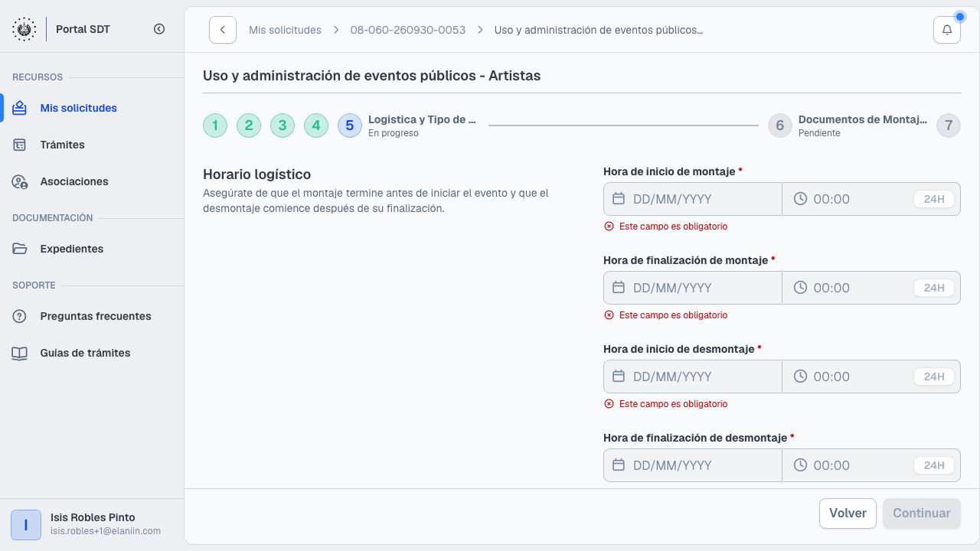Collapse the sidebar with the arrow icon
Viewport: 980px width, 551px height.
[x=159, y=29]
